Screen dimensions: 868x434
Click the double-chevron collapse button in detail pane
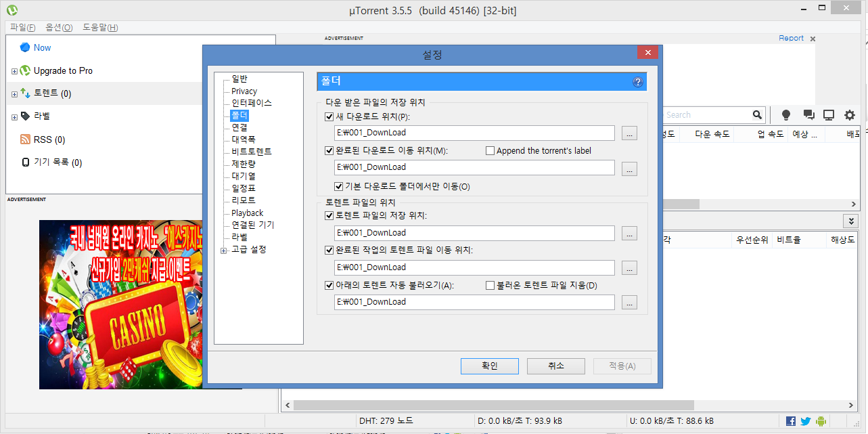850,221
